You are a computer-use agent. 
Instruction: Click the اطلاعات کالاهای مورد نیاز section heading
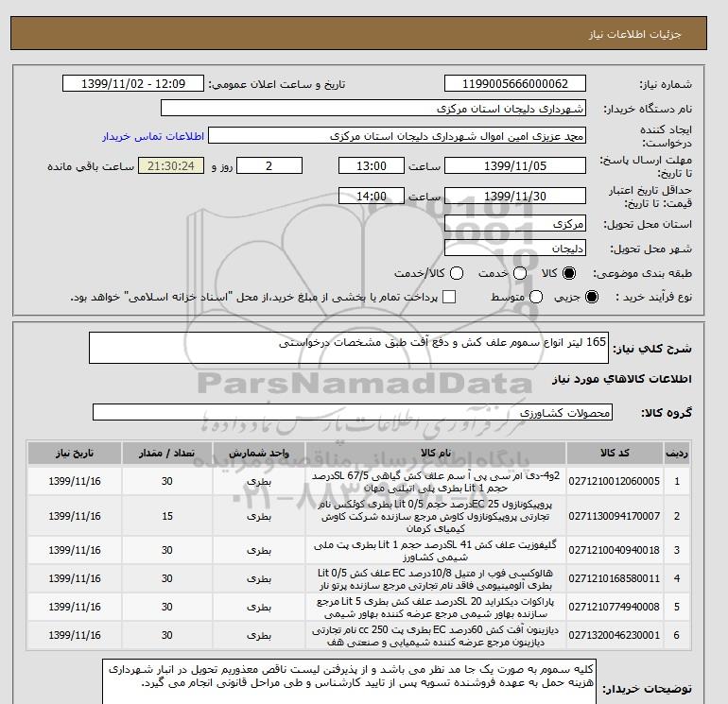click(x=622, y=379)
